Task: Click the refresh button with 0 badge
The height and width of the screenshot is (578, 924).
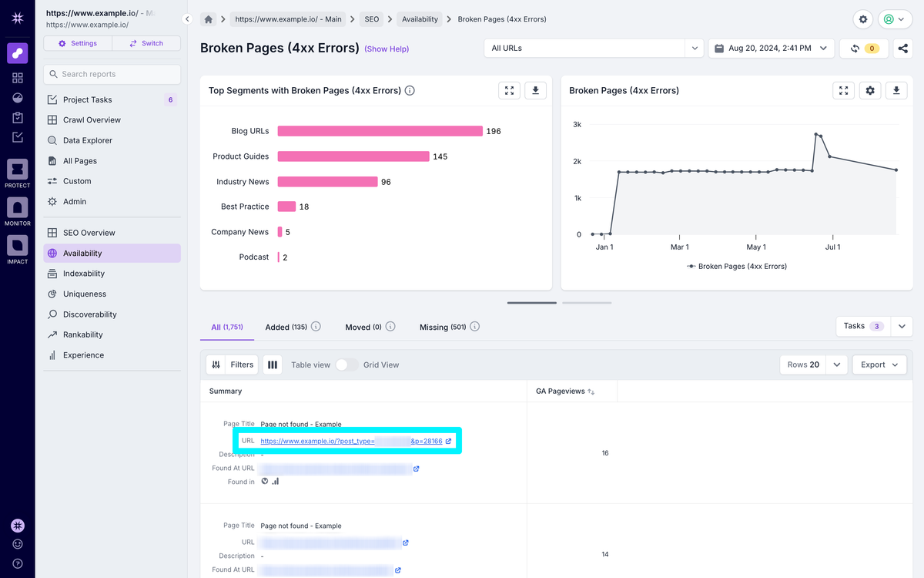Action: coord(863,48)
